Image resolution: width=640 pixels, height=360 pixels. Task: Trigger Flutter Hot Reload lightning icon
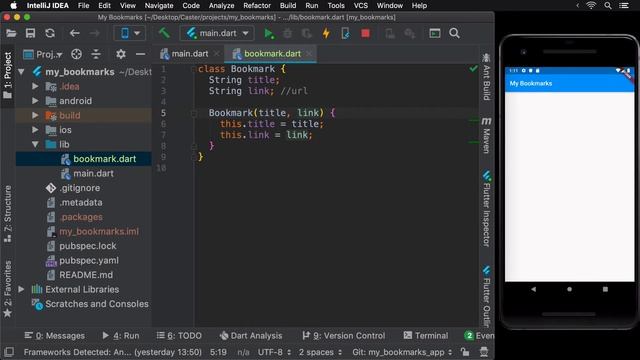pos(326,33)
